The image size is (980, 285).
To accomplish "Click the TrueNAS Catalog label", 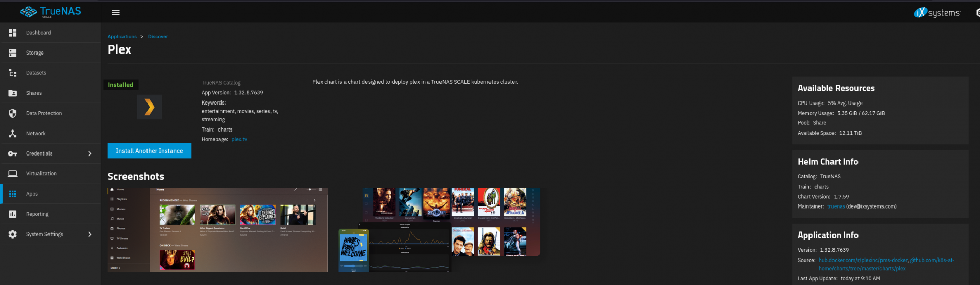I will [x=221, y=83].
